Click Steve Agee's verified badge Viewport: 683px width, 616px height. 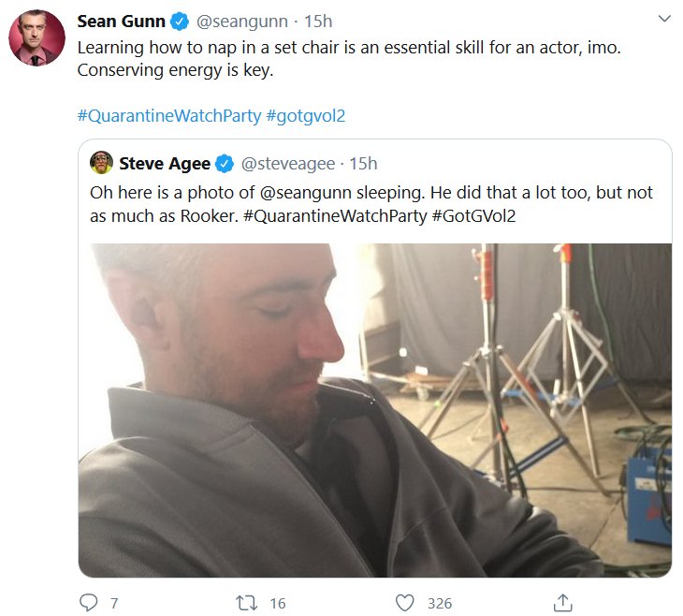(x=225, y=164)
